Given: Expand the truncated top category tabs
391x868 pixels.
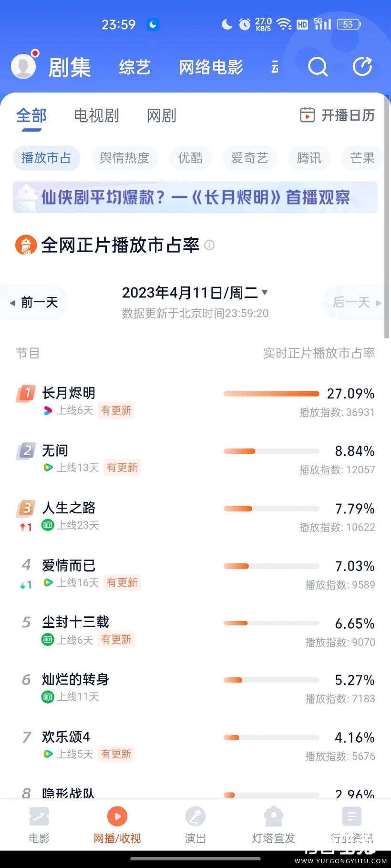Looking at the screenshot, I should click(275, 67).
